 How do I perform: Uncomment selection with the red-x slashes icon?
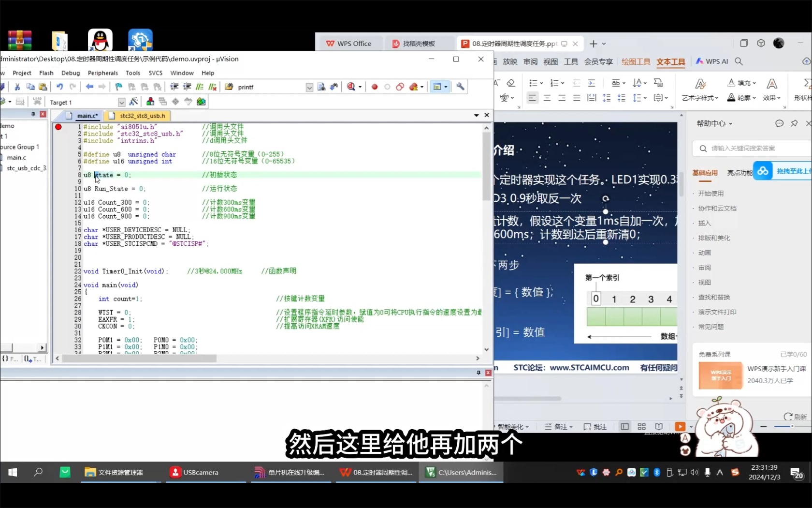click(x=212, y=87)
